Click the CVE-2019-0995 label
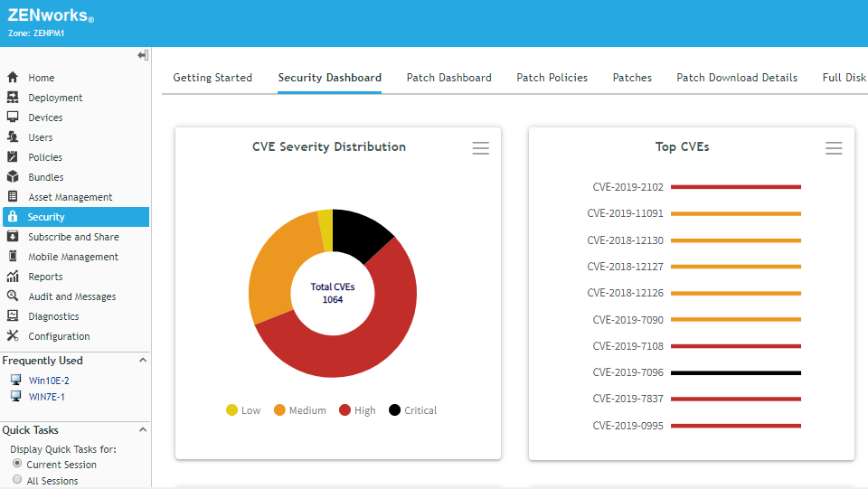 (627, 426)
